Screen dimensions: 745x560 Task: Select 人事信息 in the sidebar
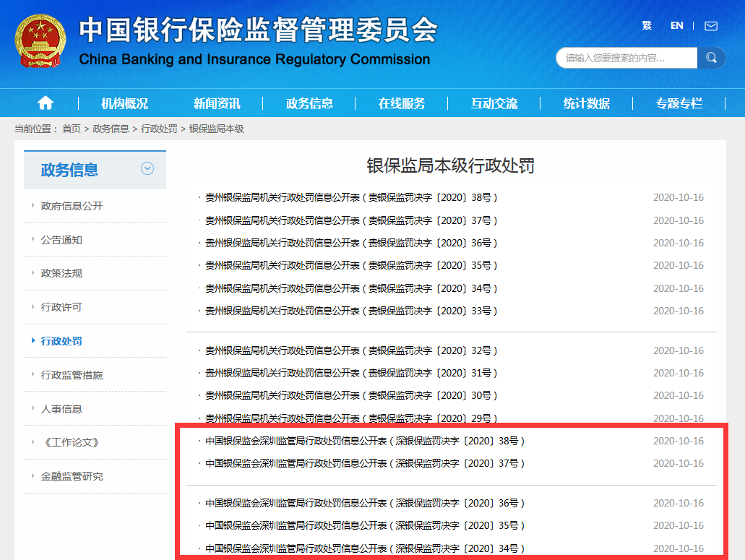pyautogui.click(x=61, y=408)
